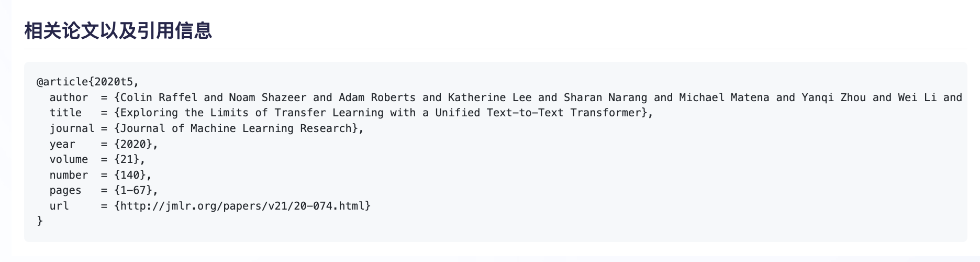Click the author name Katherine Lee
The width and height of the screenshot is (980, 262).
(489, 97)
